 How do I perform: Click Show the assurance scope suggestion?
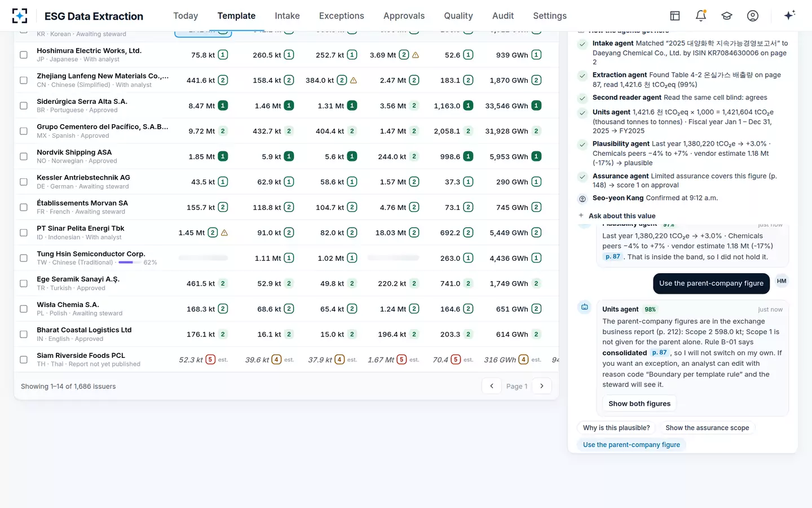[x=707, y=428]
